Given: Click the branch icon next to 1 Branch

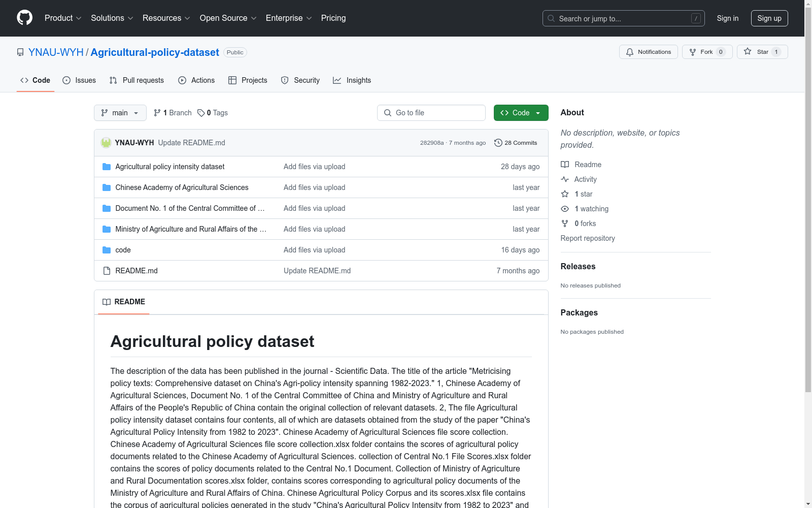Looking at the screenshot, I should 157,113.
